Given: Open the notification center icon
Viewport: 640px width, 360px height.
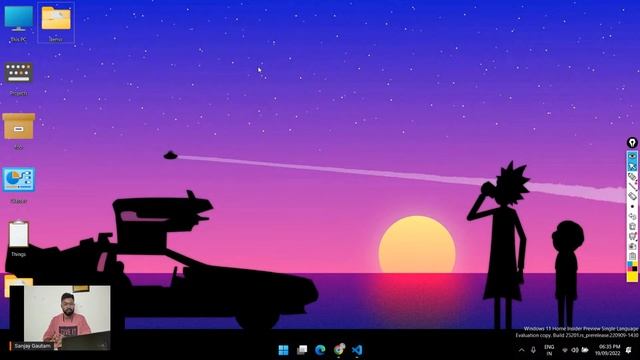Looking at the screenshot, I should pos(629,350).
